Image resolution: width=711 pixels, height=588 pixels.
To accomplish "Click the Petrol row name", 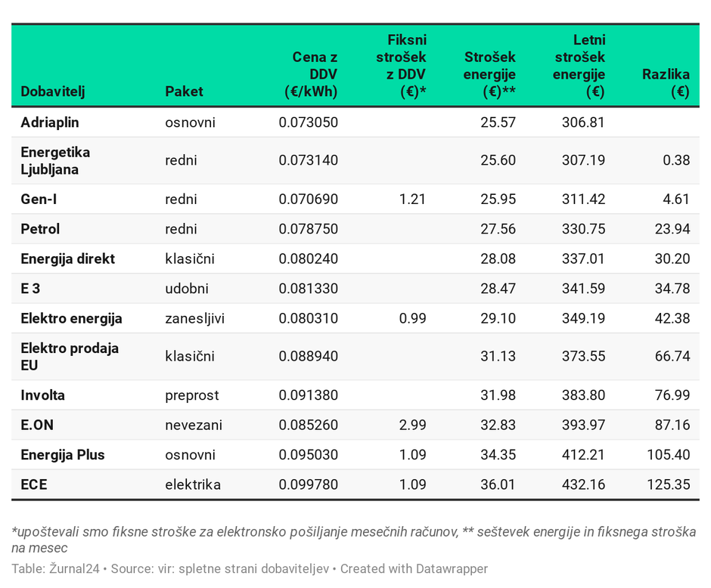I will [40, 229].
